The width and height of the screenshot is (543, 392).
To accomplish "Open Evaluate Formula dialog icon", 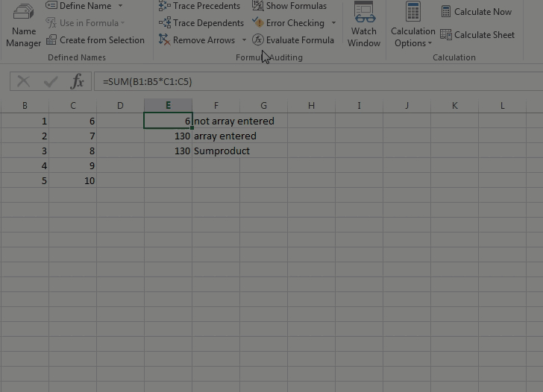I will tap(257, 39).
